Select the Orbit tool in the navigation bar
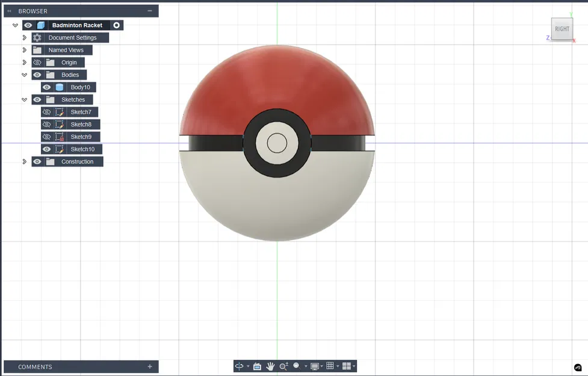 tap(238, 366)
